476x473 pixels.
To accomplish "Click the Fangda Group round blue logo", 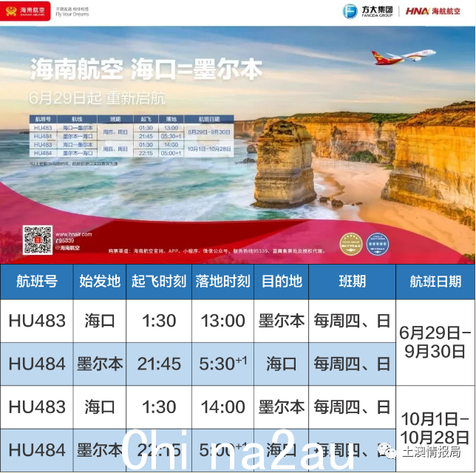I will point(350,11).
